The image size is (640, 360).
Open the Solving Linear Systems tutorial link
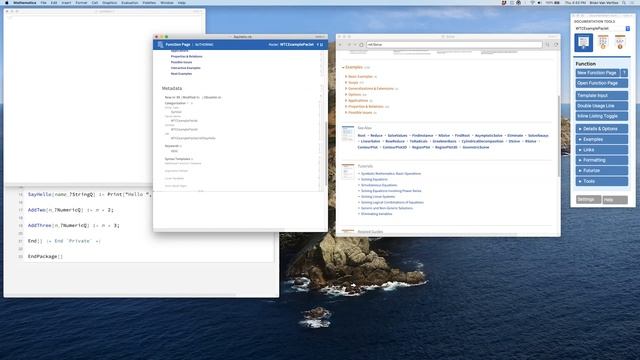click(378, 196)
